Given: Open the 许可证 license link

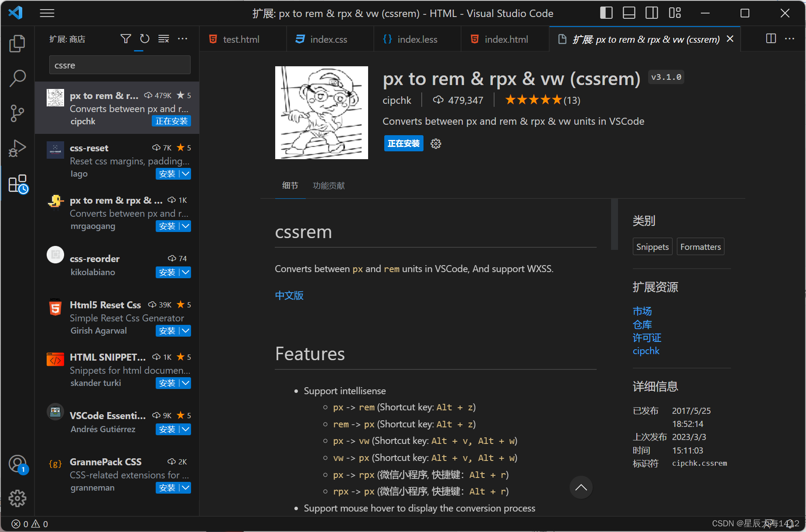Looking at the screenshot, I should coord(647,338).
